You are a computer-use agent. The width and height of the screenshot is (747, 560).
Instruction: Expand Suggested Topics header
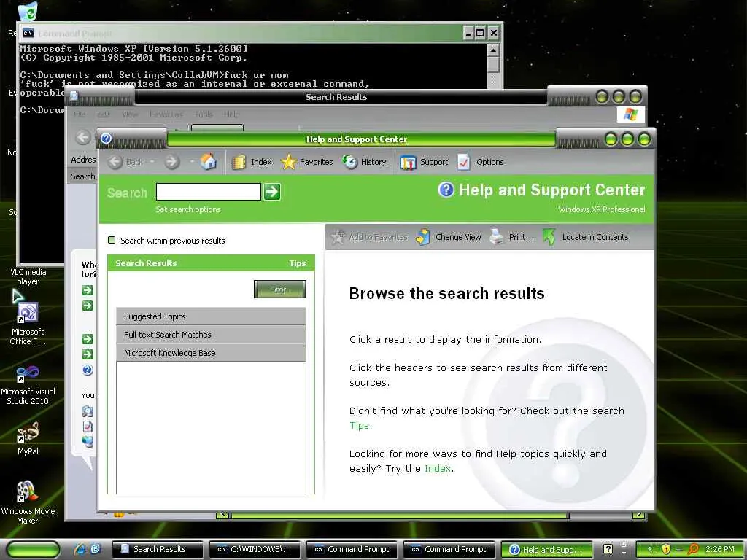[x=211, y=316]
